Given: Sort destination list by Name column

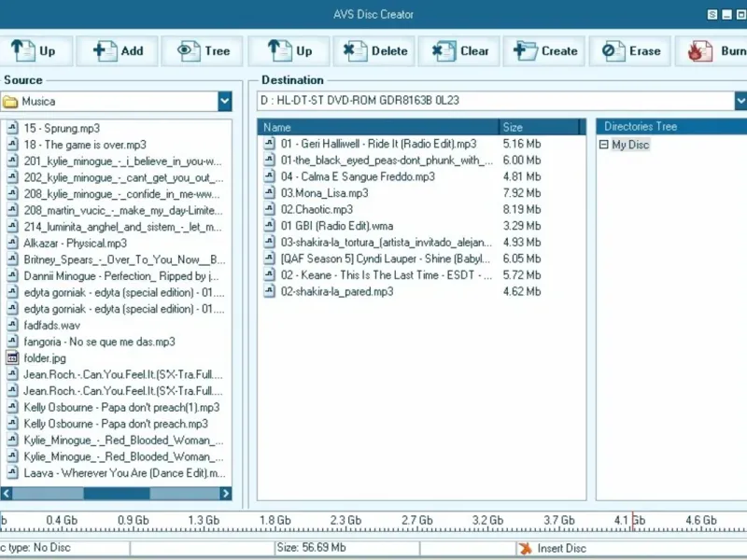Looking at the screenshot, I should click(378, 127).
